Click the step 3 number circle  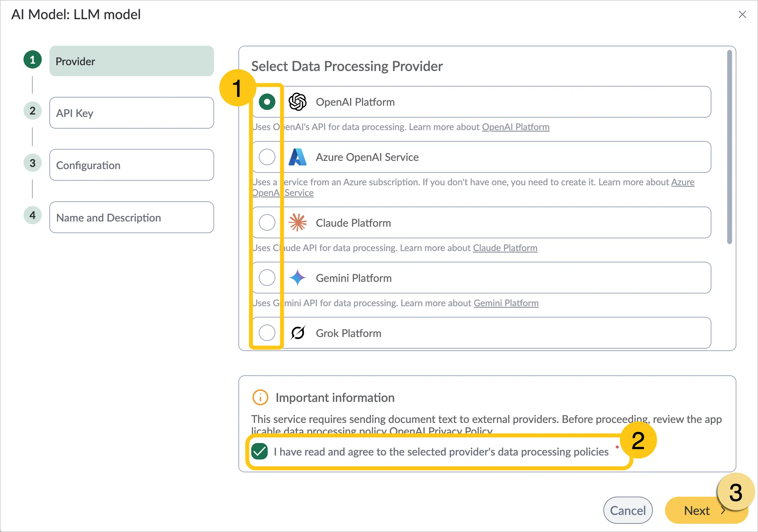(32, 163)
